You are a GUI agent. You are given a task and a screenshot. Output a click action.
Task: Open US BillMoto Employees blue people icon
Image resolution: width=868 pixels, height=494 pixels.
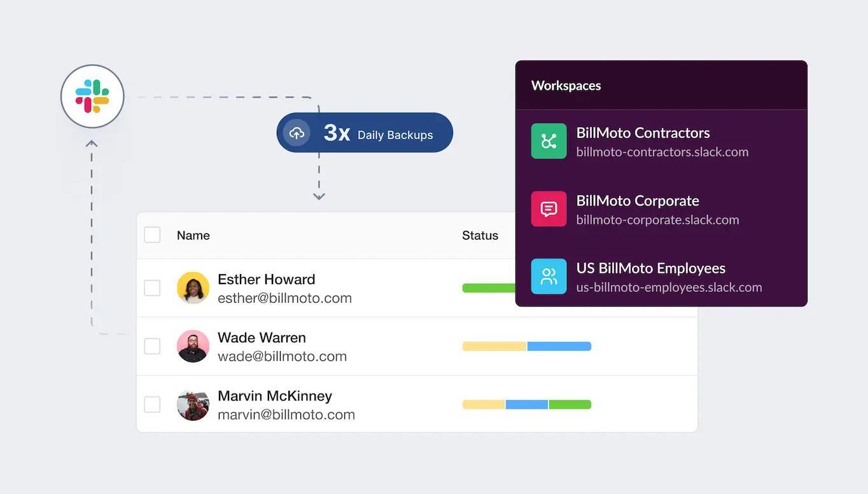click(x=549, y=277)
